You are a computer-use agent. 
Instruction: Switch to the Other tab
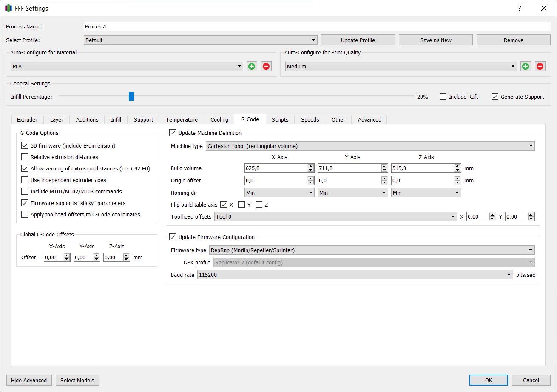click(338, 119)
